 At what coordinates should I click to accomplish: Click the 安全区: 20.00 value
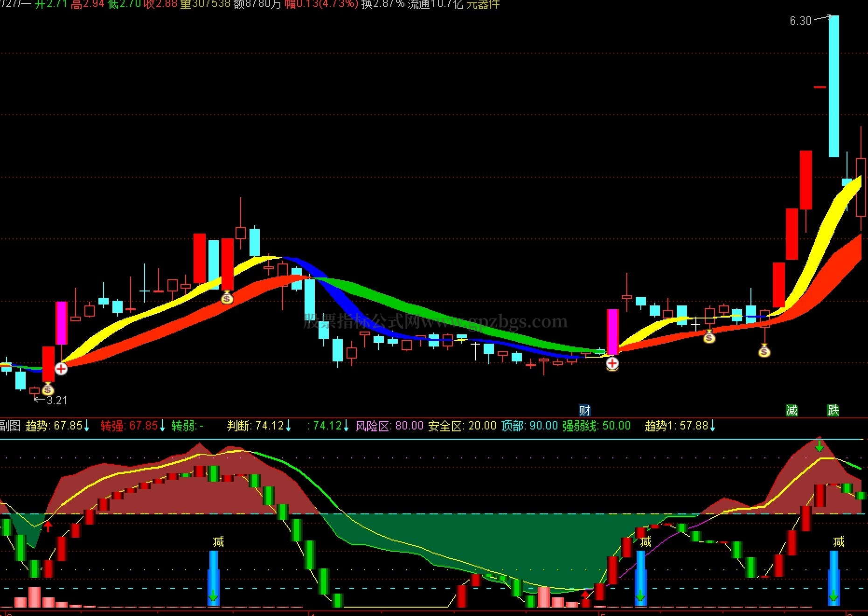[x=462, y=426]
